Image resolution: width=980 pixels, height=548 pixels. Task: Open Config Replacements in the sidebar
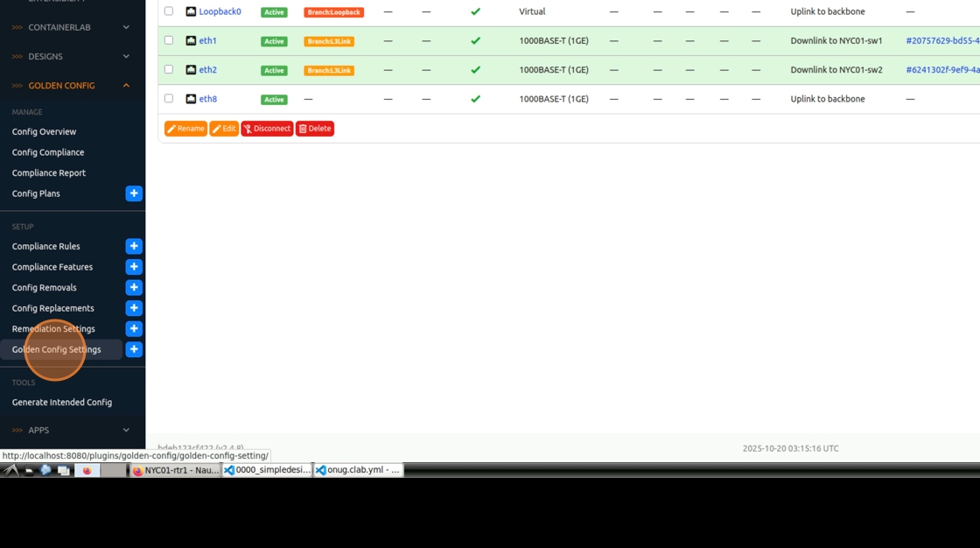(53, 308)
